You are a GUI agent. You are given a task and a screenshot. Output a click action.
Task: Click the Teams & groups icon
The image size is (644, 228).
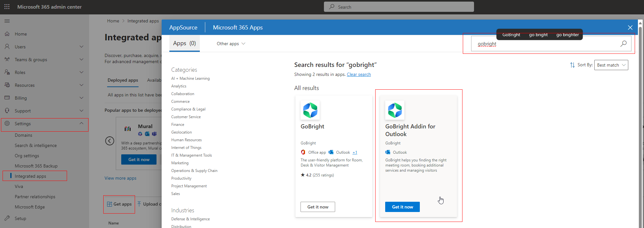pyautogui.click(x=7, y=59)
